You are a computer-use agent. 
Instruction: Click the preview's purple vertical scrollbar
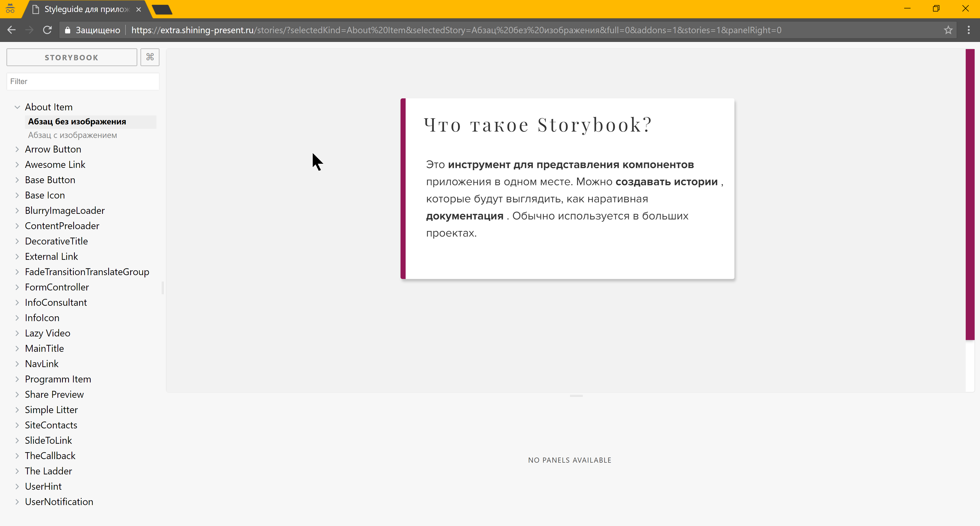click(x=970, y=194)
